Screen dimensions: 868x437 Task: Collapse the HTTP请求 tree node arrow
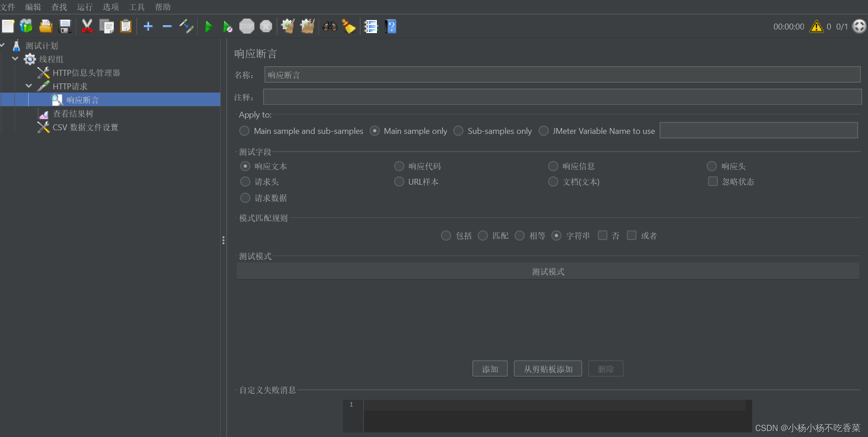click(29, 86)
